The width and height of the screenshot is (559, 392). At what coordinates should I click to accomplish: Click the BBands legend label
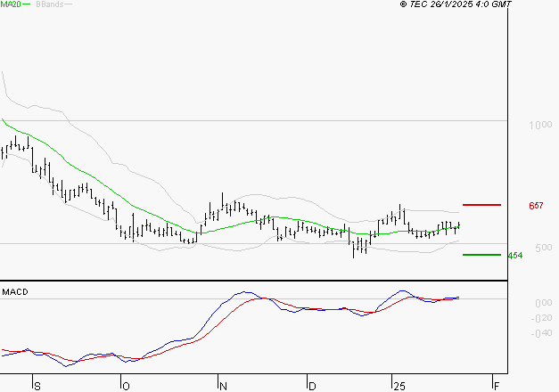click(x=50, y=4)
